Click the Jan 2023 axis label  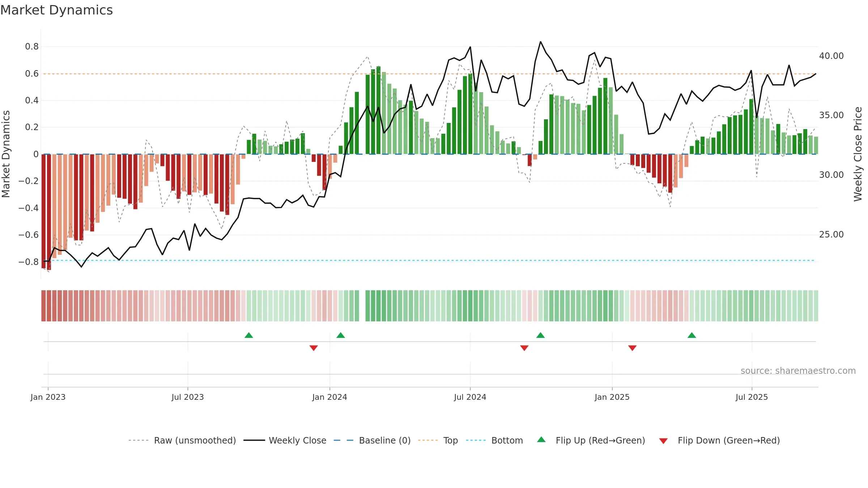tap(48, 397)
